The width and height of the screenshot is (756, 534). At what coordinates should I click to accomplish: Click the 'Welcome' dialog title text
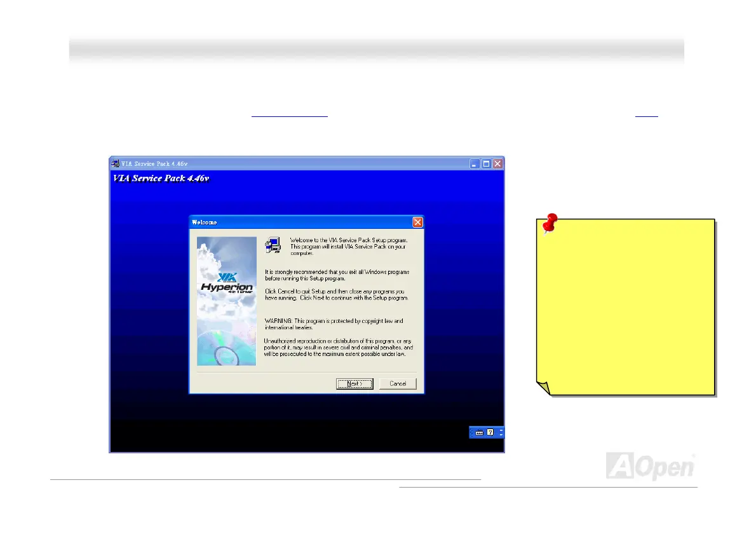point(205,222)
